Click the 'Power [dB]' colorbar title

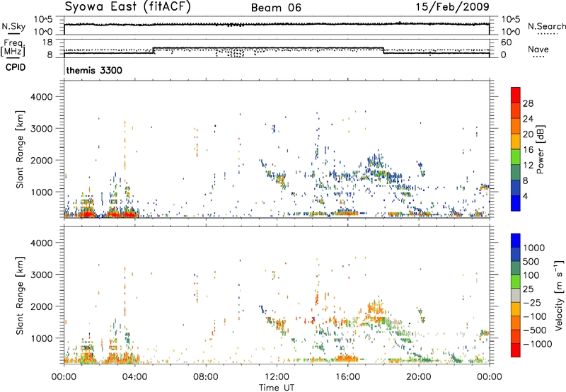click(x=540, y=149)
